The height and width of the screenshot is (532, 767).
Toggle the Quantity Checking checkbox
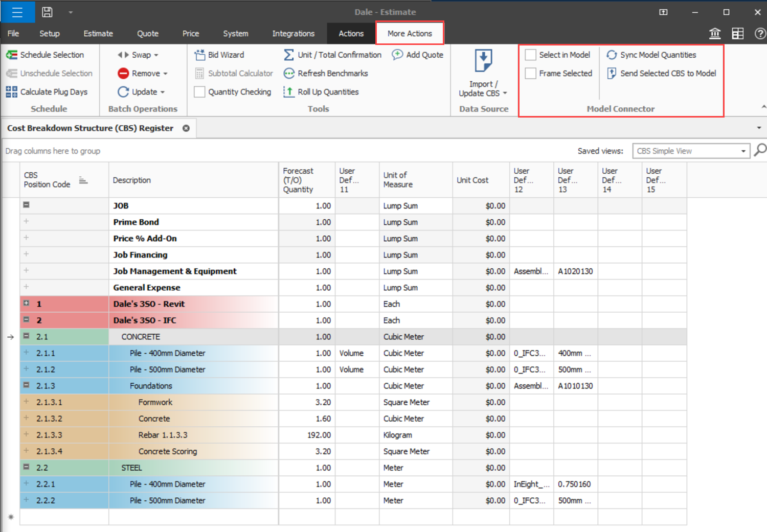[x=200, y=92]
